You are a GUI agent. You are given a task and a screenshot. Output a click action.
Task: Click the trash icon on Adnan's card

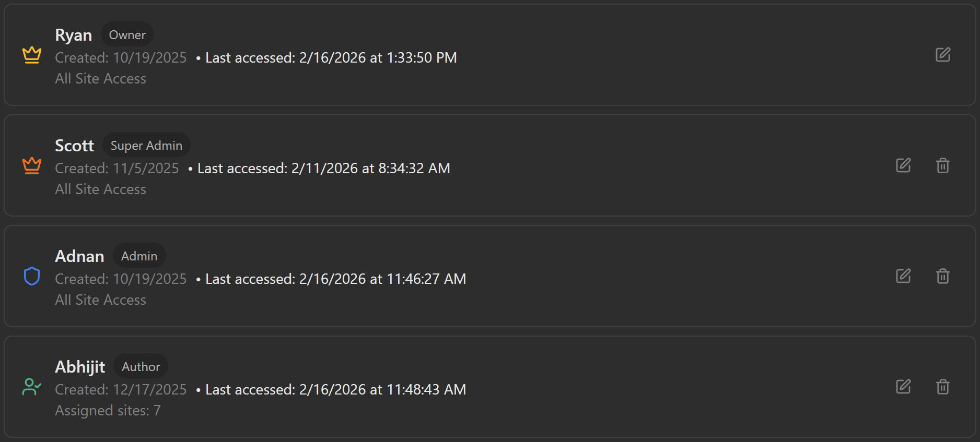(943, 276)
